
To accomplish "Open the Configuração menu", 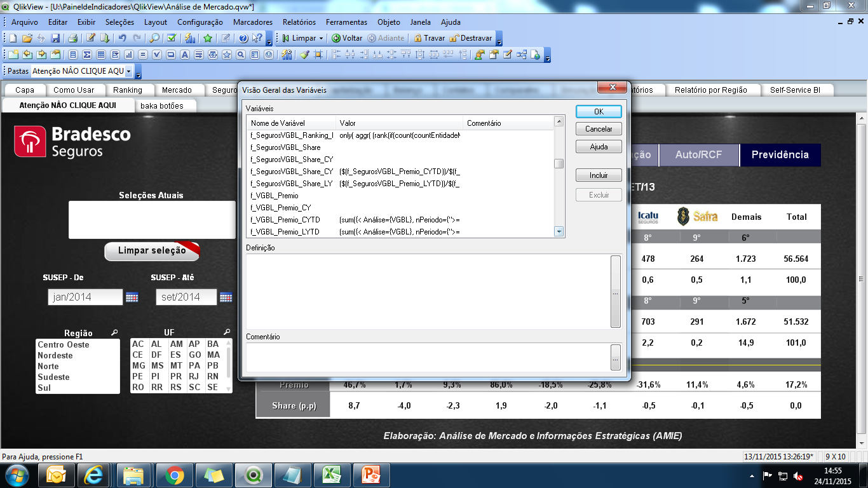I will (x=200, y=22).
